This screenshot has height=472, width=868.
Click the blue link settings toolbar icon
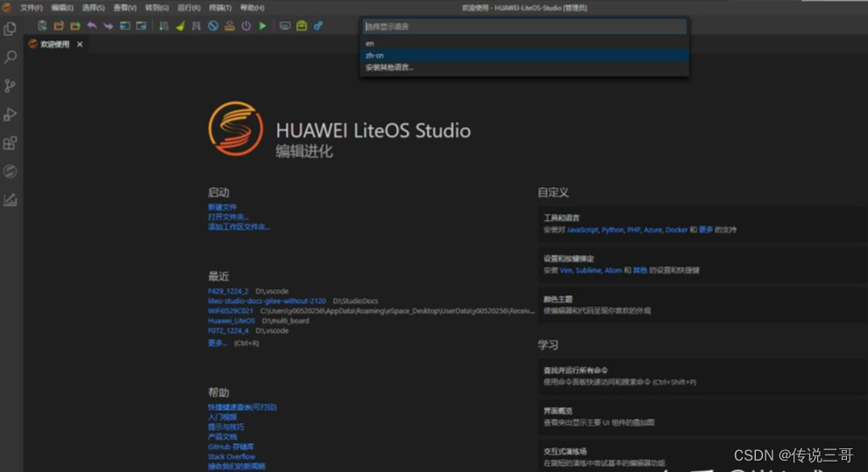tap(318, 25)
